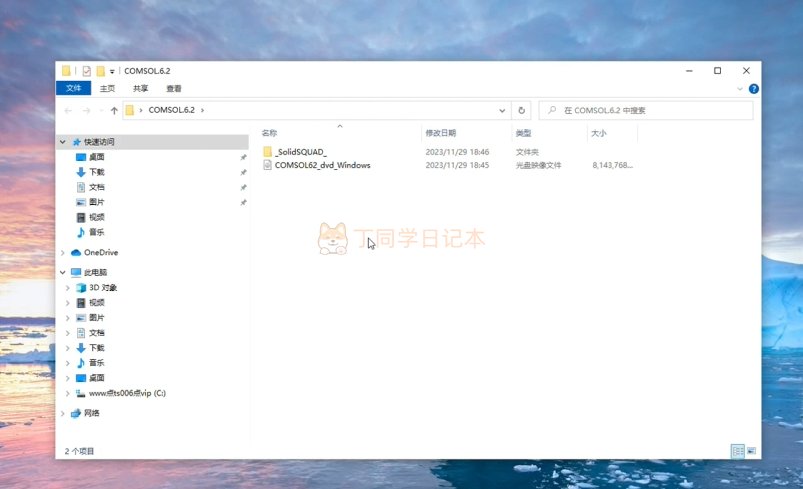Viewport: 803px width, 489px height.
Task: Click the search box 在 COMSOL.6.2 中搜索
Action: (646, 110)
